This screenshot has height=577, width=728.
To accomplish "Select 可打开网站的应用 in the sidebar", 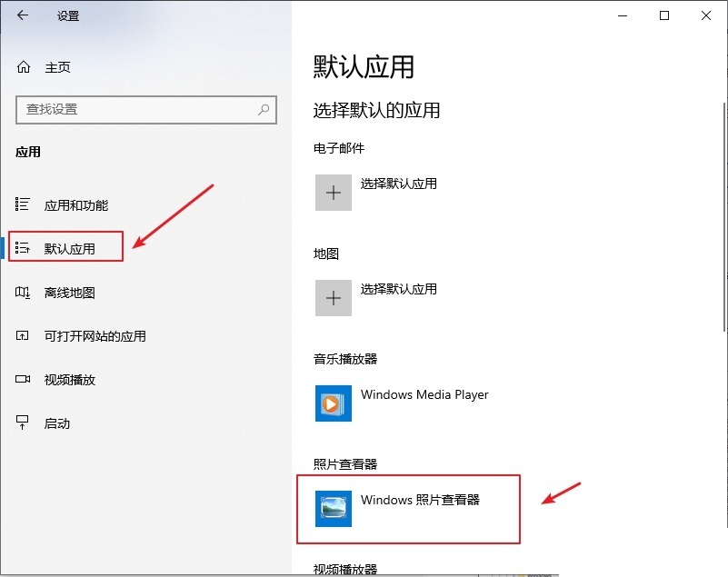I will pos(95,336).
